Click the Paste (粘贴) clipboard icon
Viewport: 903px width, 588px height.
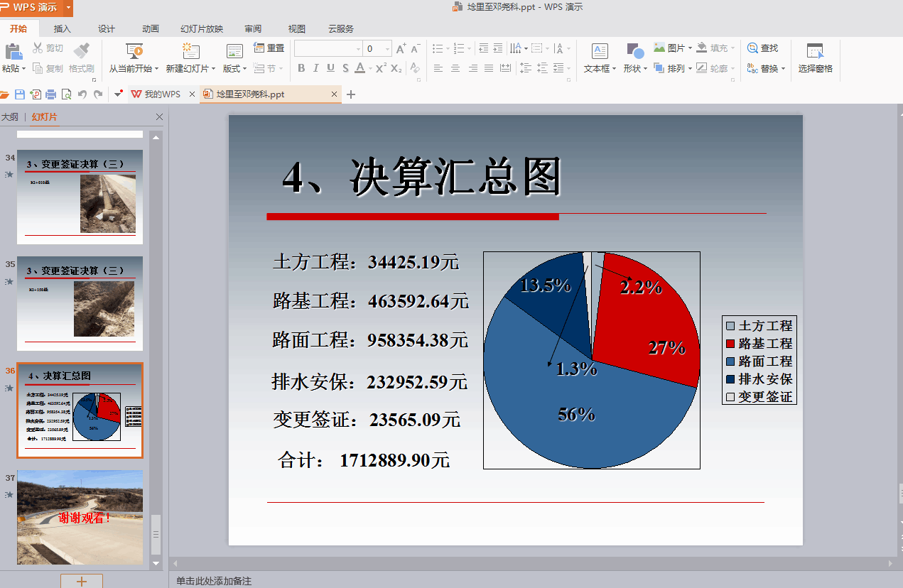13,51
